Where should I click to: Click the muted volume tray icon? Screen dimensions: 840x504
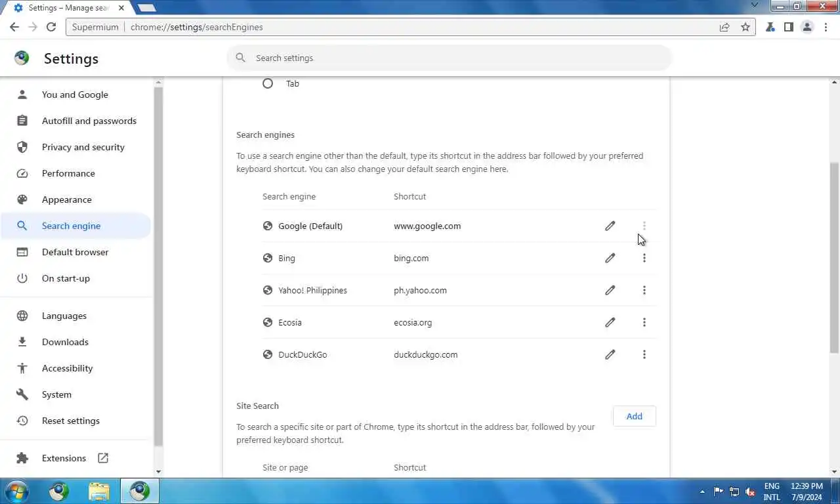coord(750,492)
